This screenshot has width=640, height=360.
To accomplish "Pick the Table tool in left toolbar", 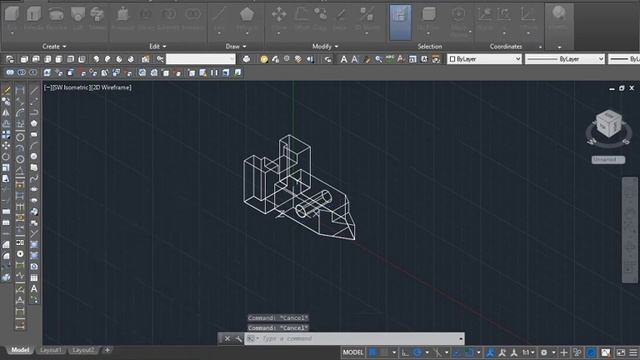I will click(x=34, y=278).
